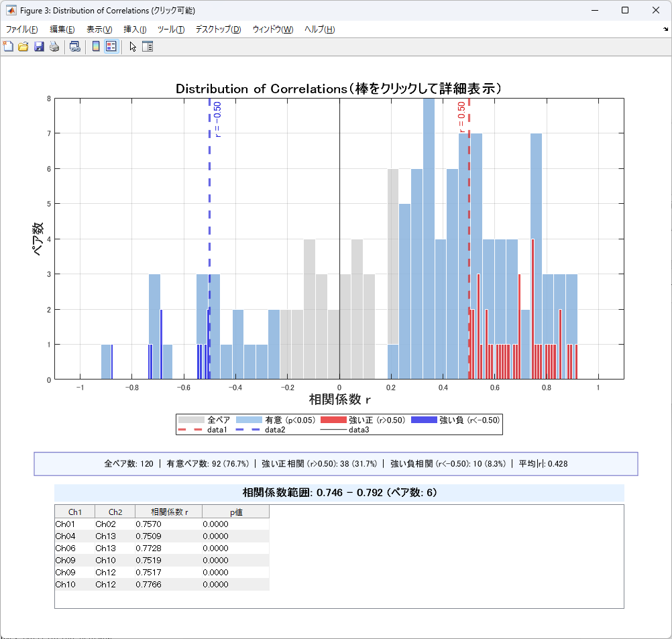The height and width of the screenshot is (639, 672).
Task: Expand the デスクトップ(D) menu
Action: (x=218, y=30)
